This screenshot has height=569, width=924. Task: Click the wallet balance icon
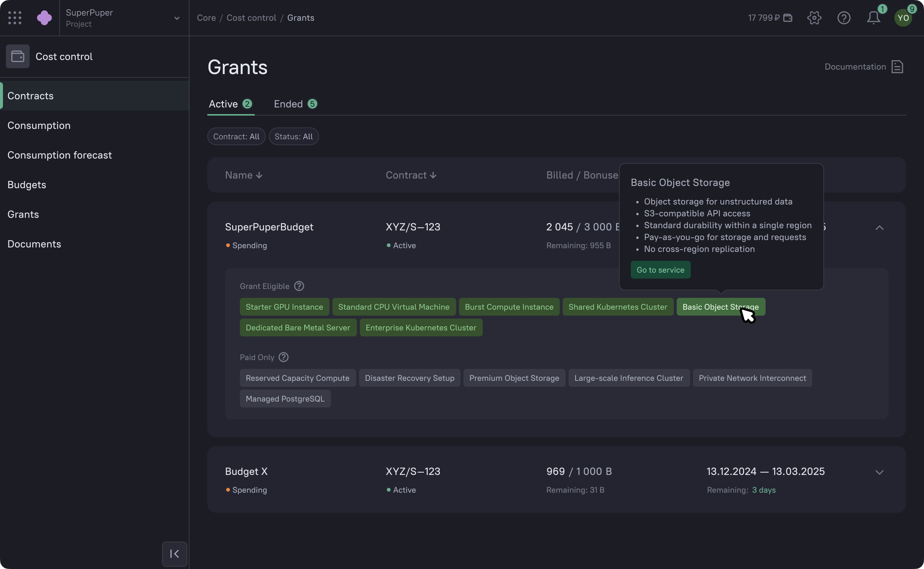coord(788,18)
